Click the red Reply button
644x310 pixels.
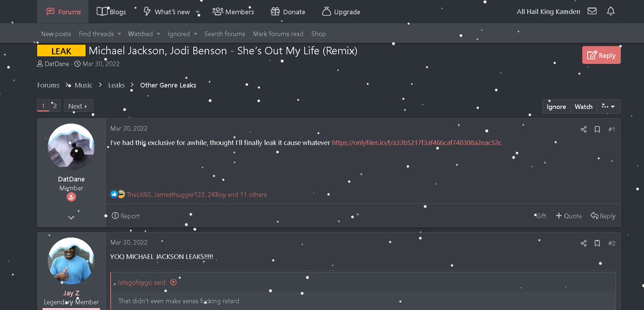601,55
